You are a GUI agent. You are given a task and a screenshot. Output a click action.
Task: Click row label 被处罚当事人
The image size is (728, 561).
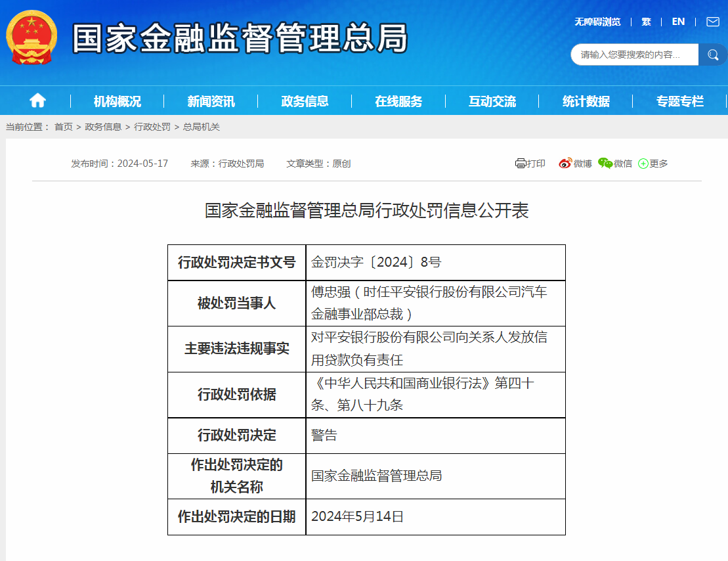tap(237, 303)
